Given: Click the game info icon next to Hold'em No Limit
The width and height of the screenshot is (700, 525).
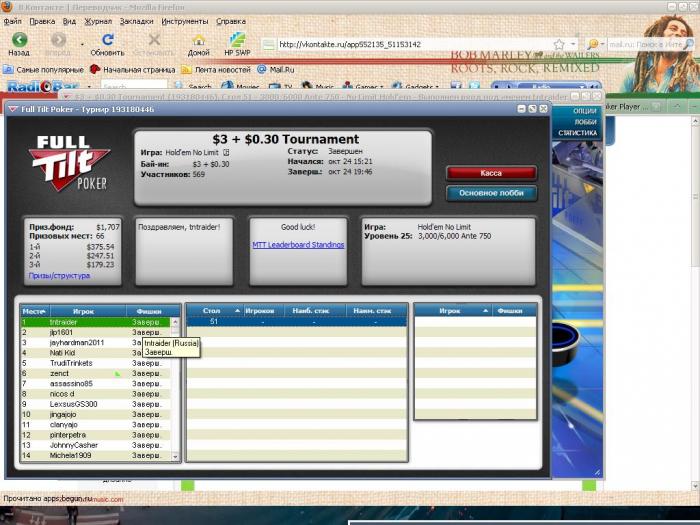Looking at the screenshot, I should tap(226, 152).
